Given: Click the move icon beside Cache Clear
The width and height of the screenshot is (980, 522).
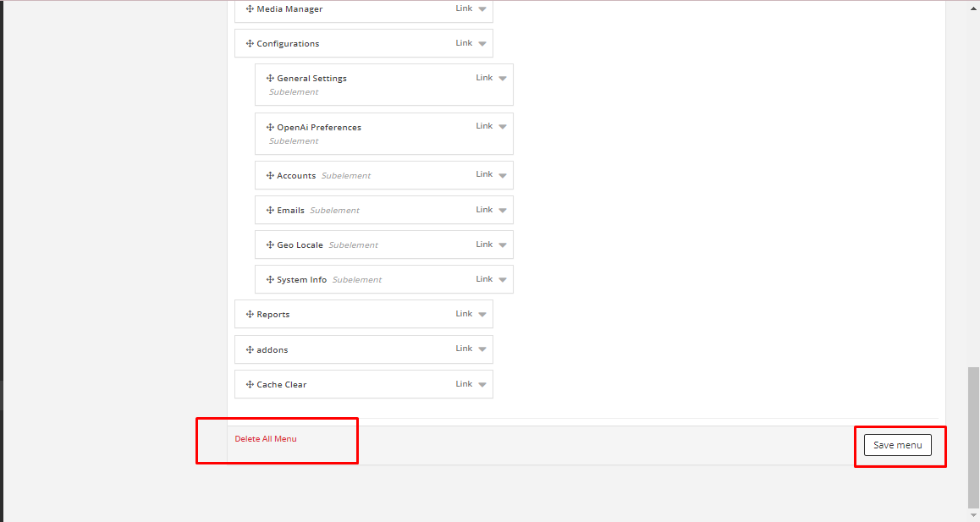Looking at the screenshot, I should [250, 385].
